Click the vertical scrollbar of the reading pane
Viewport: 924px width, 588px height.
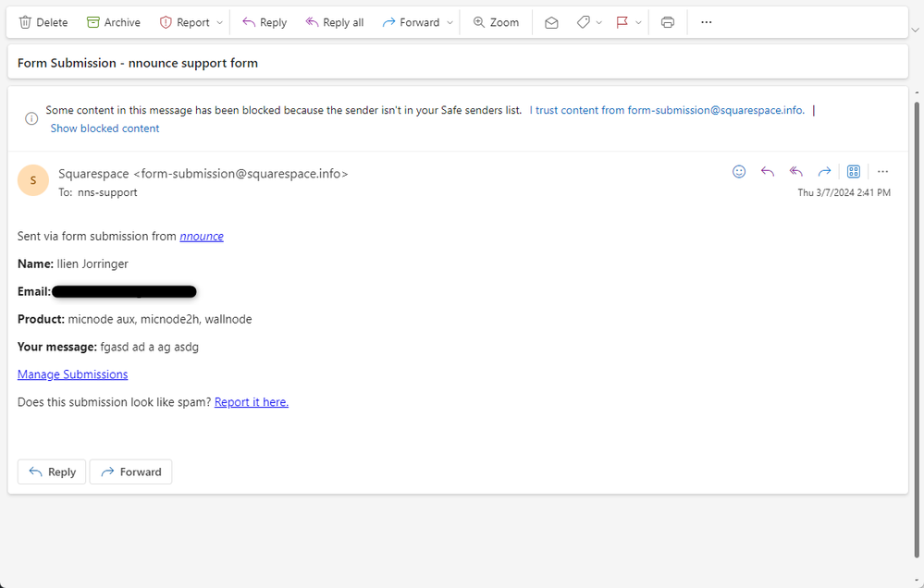pos(917,330)
